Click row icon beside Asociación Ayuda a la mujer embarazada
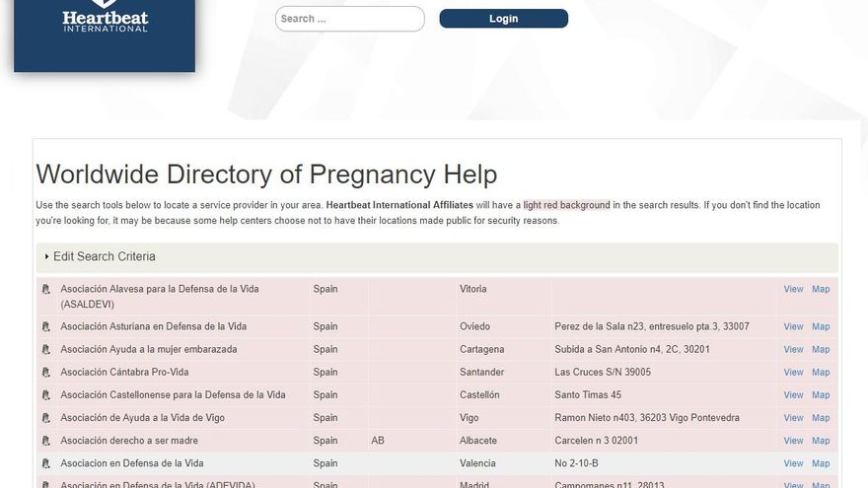868x488 pixels. point(45,350)
